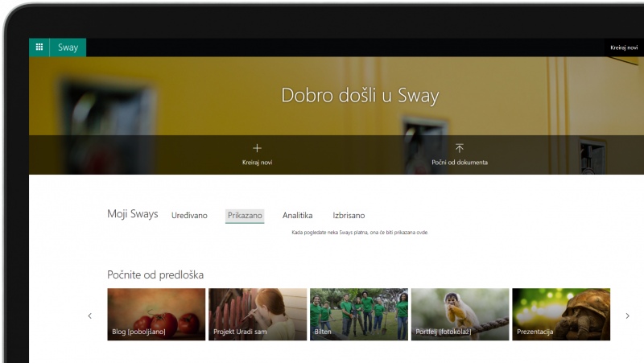Screen dimensions: 644x363
Task: Click the Počnite od predloška heading
Action: (155, 274)
